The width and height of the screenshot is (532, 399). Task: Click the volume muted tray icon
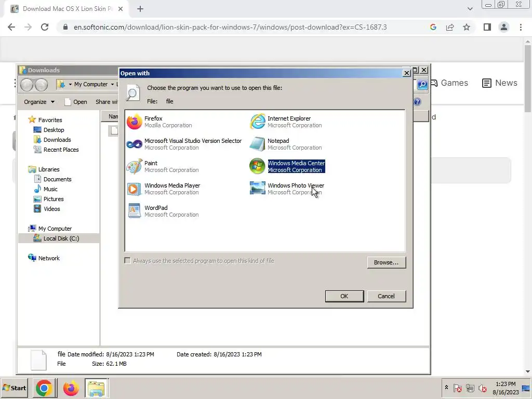(482, 388)
